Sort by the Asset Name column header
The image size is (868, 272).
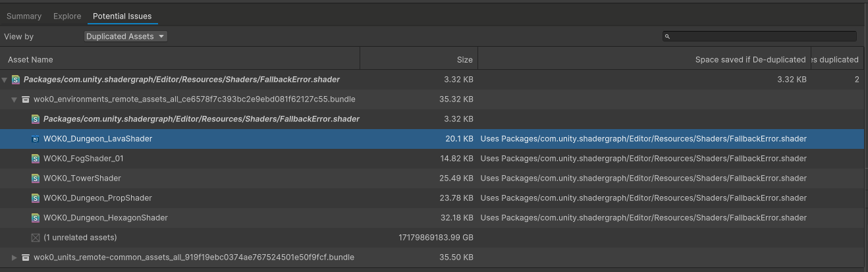point(30,59)
